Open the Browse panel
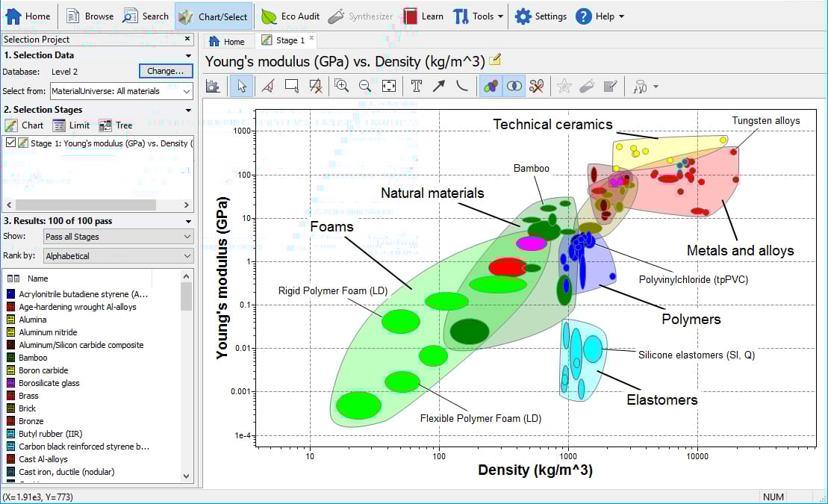 (x=90, y=16)
